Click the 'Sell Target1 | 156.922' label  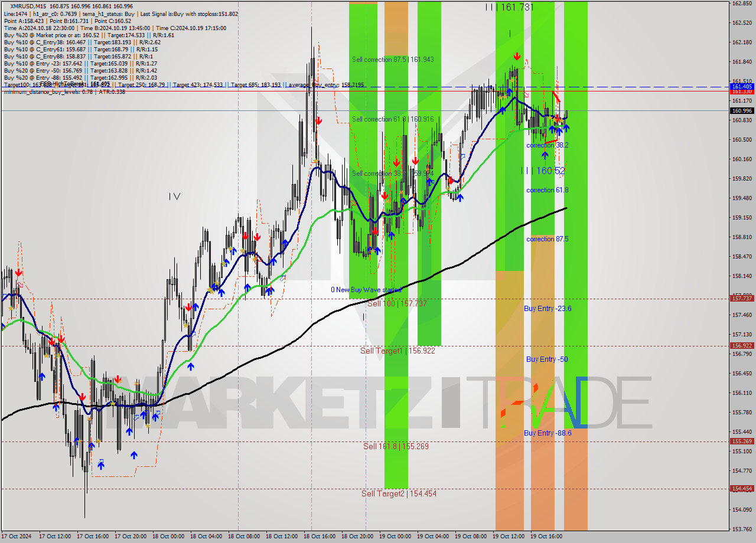397,351
